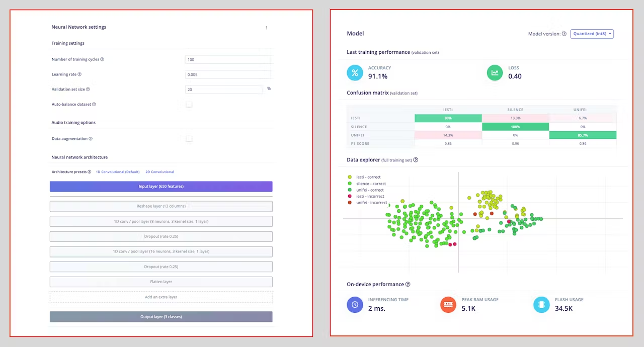
Task: Click help icon beside Architecture presets
Action: click(x=90, y=172)
